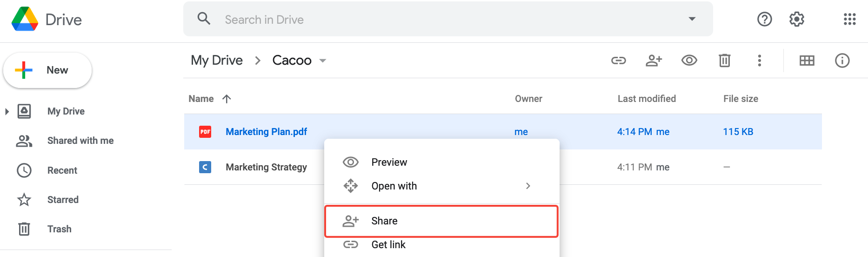Switch to grid layout view
Image resolution: width=868 pixels, height=257 pixels.
807,61
